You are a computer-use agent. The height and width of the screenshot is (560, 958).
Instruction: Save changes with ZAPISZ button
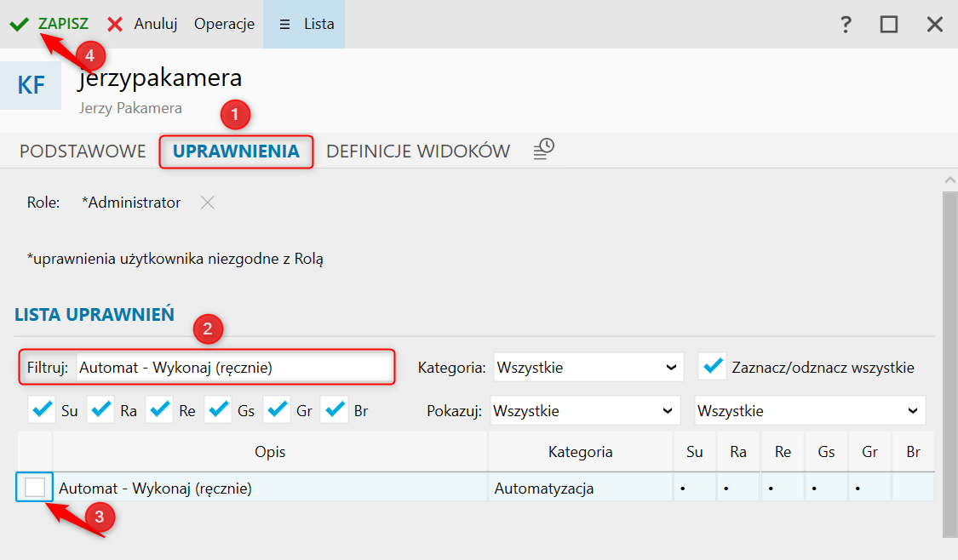pos(49,24)
